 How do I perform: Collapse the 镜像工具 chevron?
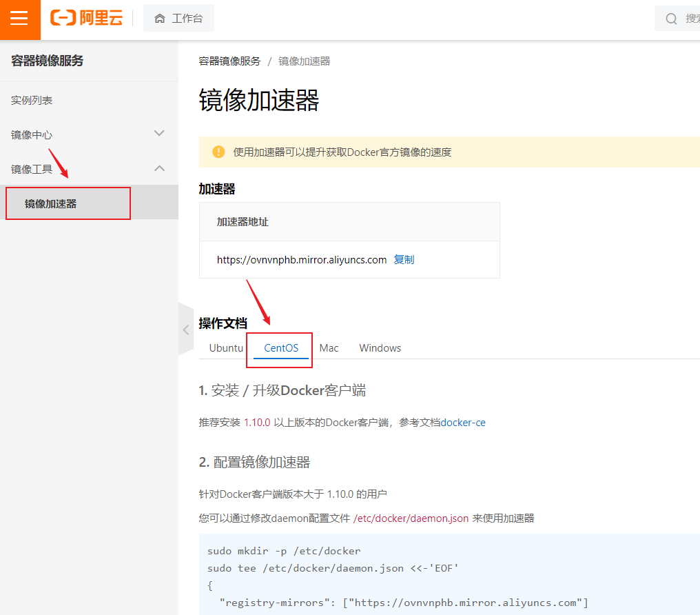click(x=159, y=168)
